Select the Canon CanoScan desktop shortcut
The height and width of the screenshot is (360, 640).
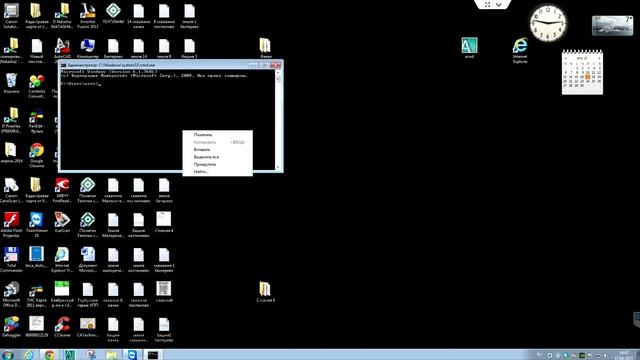pyautogui.click(x=11, y=190)
